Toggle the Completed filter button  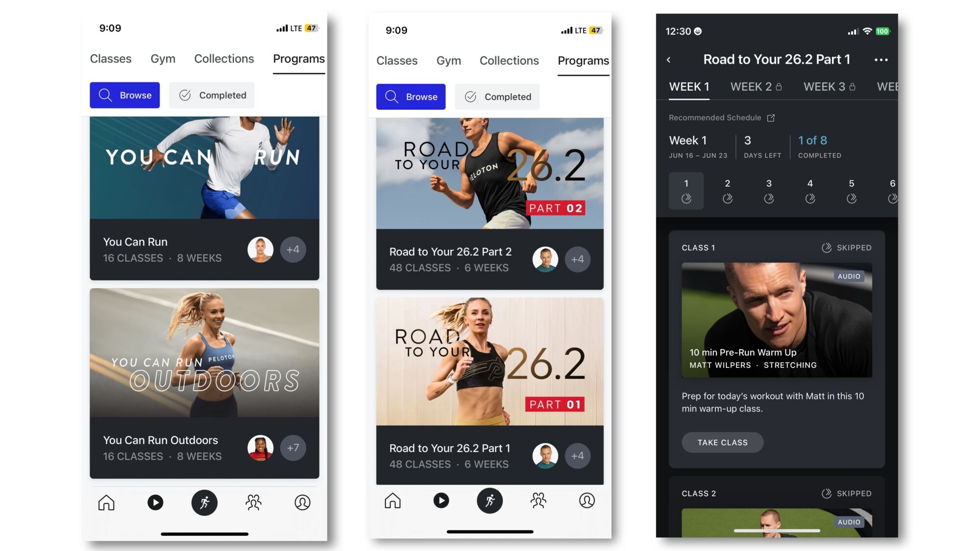213,95
